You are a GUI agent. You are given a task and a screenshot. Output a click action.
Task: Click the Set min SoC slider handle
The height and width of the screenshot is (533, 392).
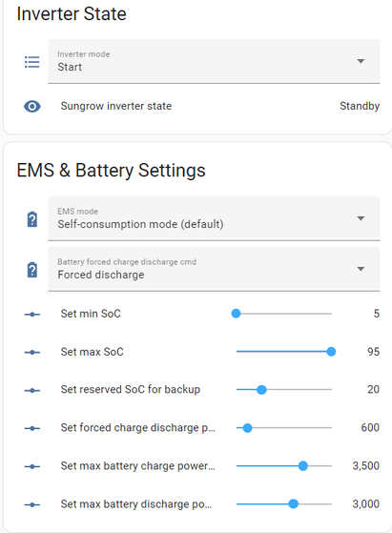coord(236,314)
